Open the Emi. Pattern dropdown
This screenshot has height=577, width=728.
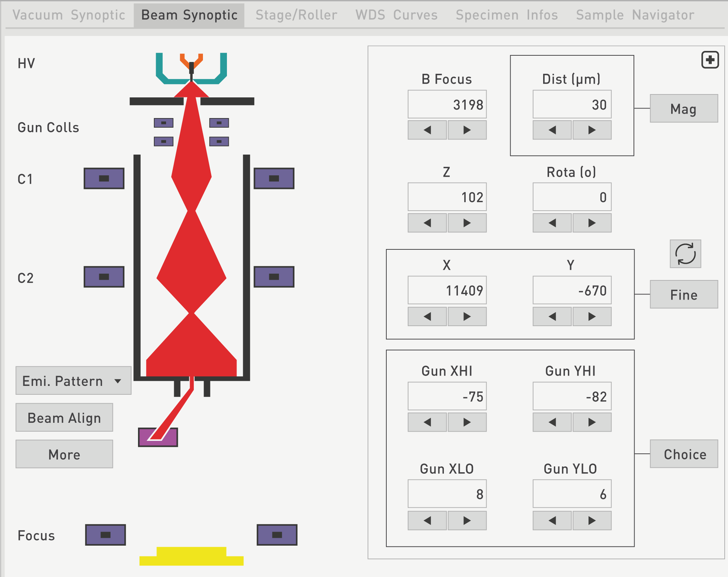[73, 381]
